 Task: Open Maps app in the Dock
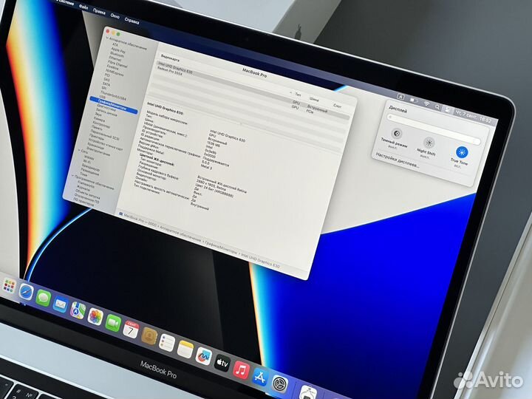(x=78, y=310)
